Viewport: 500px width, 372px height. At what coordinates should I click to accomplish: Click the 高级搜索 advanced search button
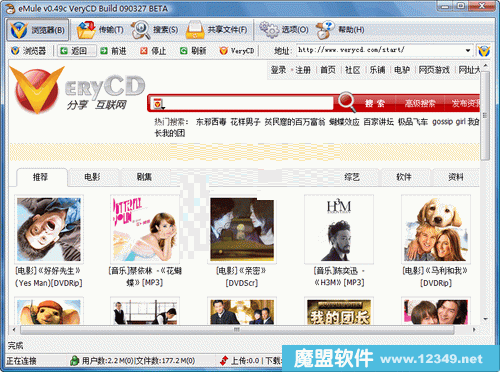(x=420, y=104)
